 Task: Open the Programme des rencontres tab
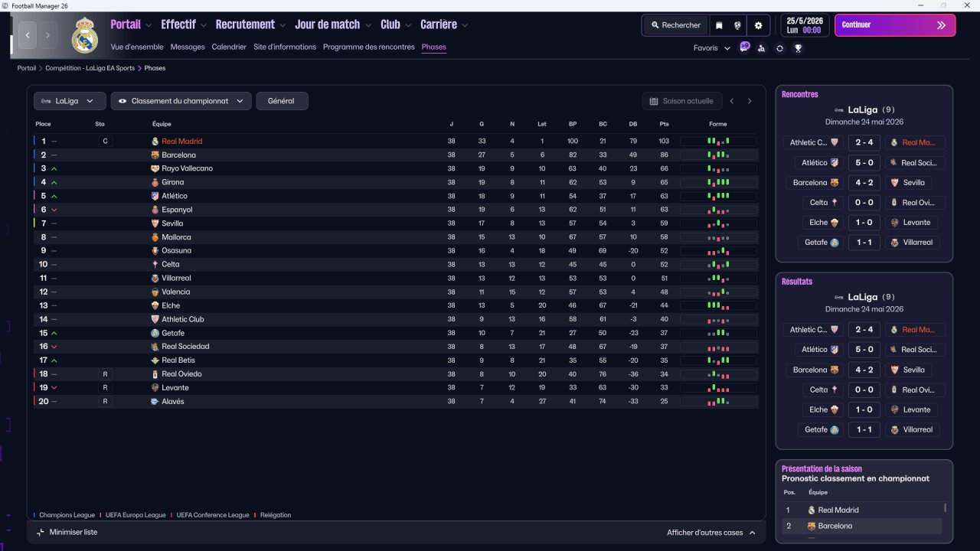[x=369, y=47]
